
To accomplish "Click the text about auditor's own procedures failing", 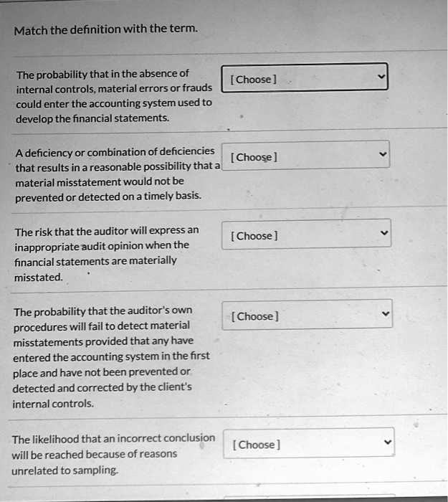I will [111, 357].
